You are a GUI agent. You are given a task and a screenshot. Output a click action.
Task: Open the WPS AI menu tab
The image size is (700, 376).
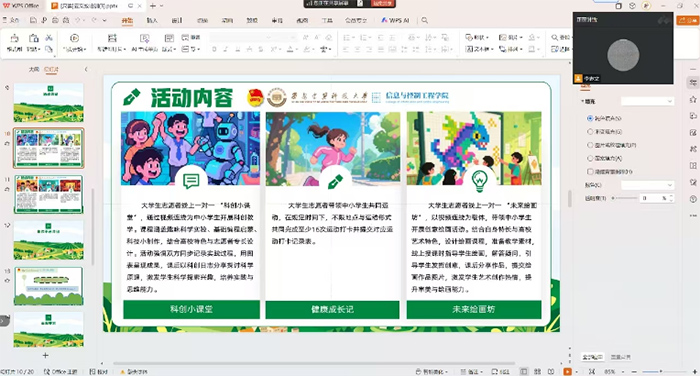[x=395, y=20]
